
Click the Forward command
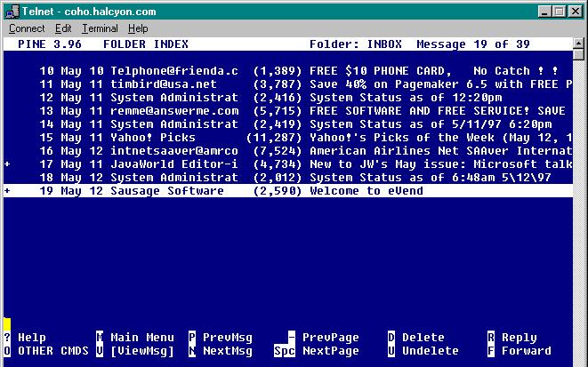[519, 351]
